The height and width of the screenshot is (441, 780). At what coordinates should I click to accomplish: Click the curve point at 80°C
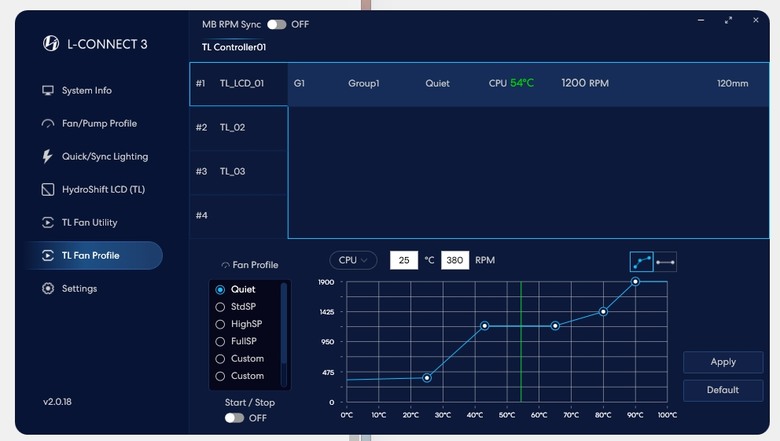coord(603,312)
